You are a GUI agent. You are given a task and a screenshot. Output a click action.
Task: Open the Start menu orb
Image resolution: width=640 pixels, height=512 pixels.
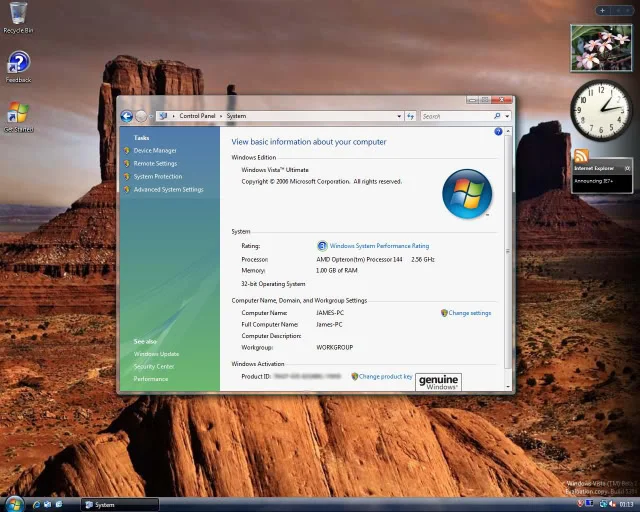click(x=13, y=505)
